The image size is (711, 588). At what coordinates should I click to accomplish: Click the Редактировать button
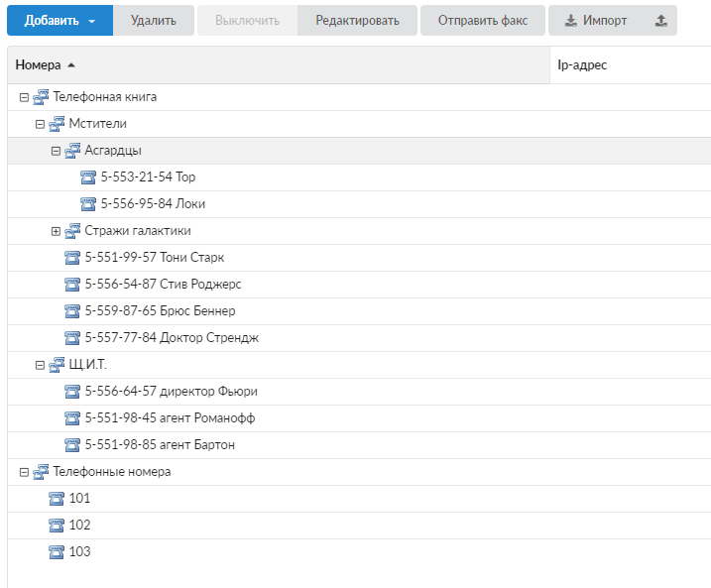click(x=357, y=21)
